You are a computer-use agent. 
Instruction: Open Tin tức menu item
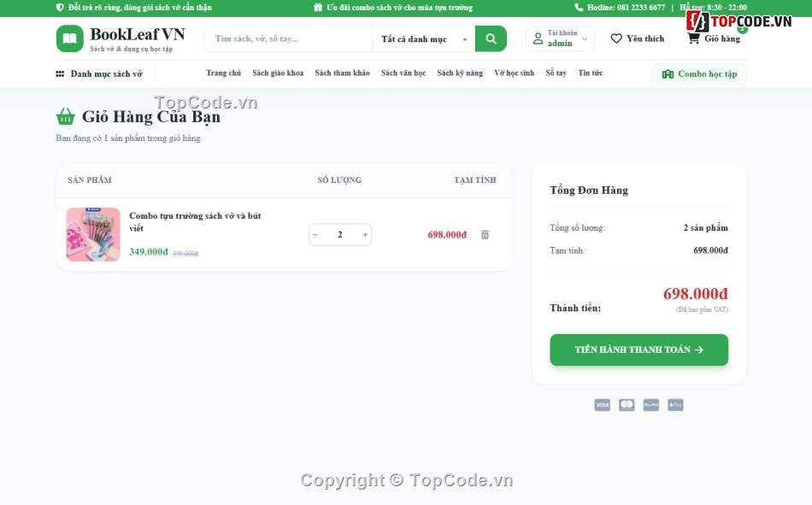(x=591, y=73)
